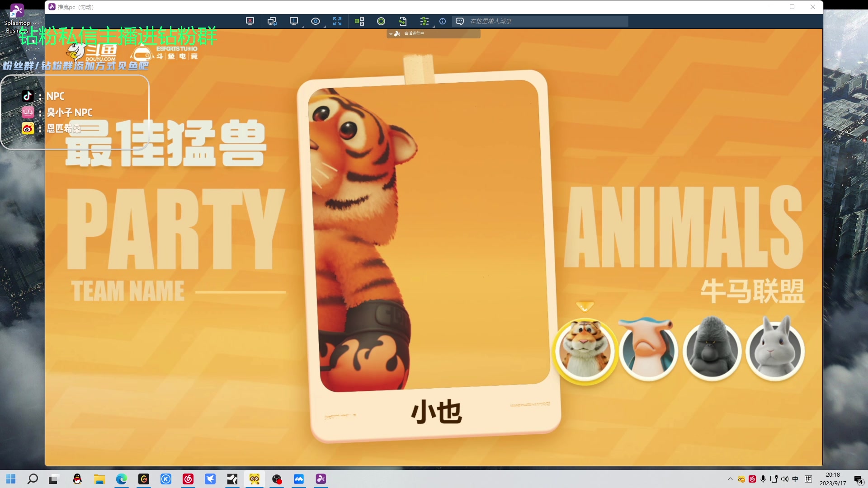Image resolution: width=868 pixels, height=488 pixels.
Task: Expand hidden icons in system tray
Action: click(x=731, y=479)
